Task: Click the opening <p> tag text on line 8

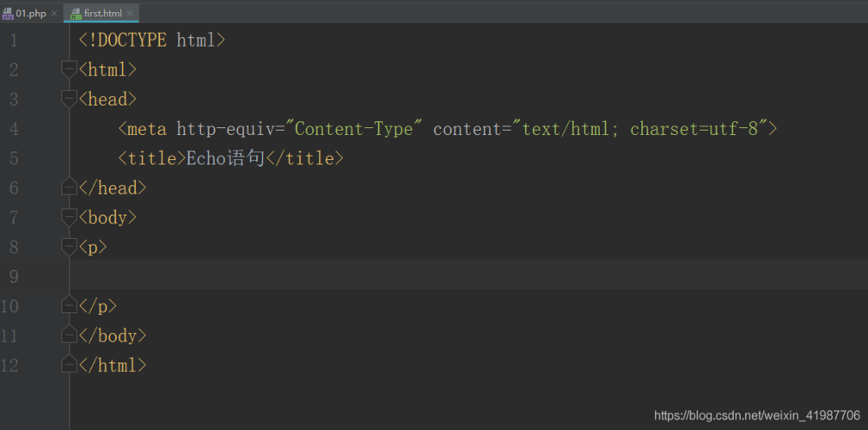Action: [93, 247]
